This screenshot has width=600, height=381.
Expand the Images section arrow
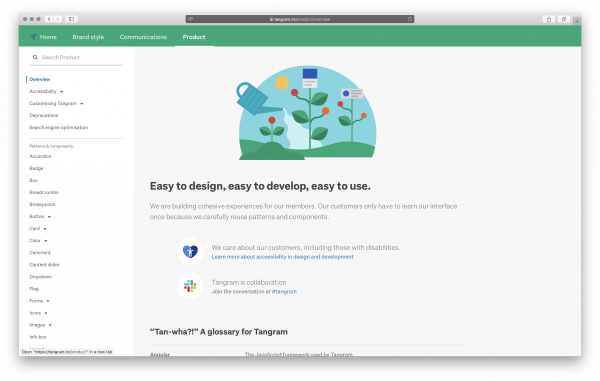(x=50, y=325)
